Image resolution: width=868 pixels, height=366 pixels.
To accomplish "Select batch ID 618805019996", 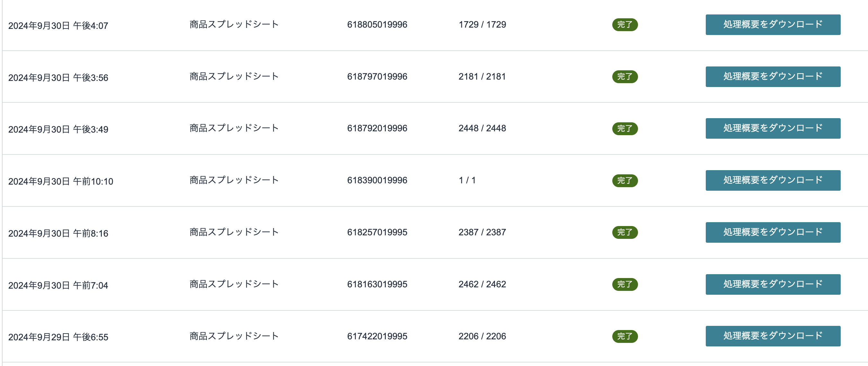I will (377, 25).
